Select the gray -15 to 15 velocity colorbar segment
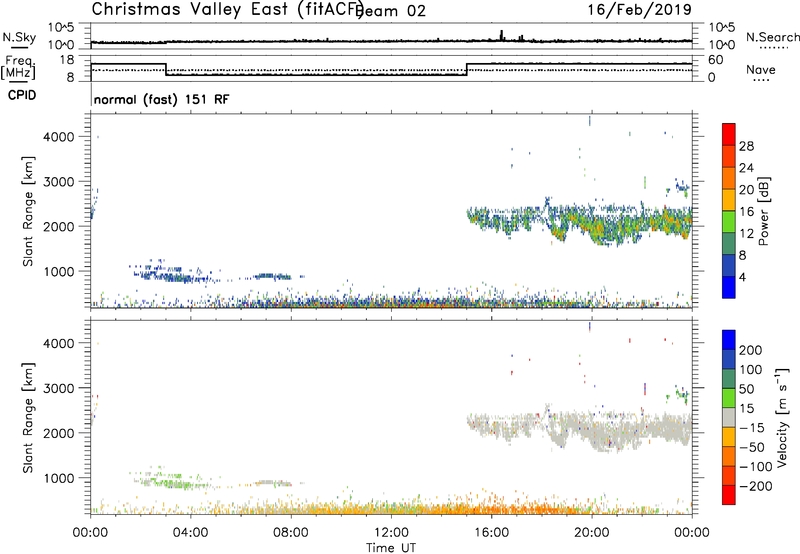The image size is (800, 554). [x=729, y=417]
